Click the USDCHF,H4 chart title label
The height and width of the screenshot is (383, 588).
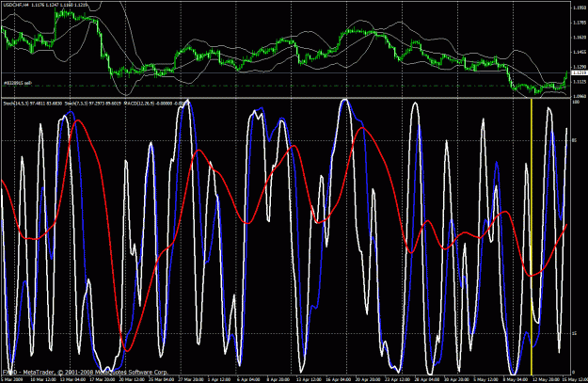pos(14,5)
